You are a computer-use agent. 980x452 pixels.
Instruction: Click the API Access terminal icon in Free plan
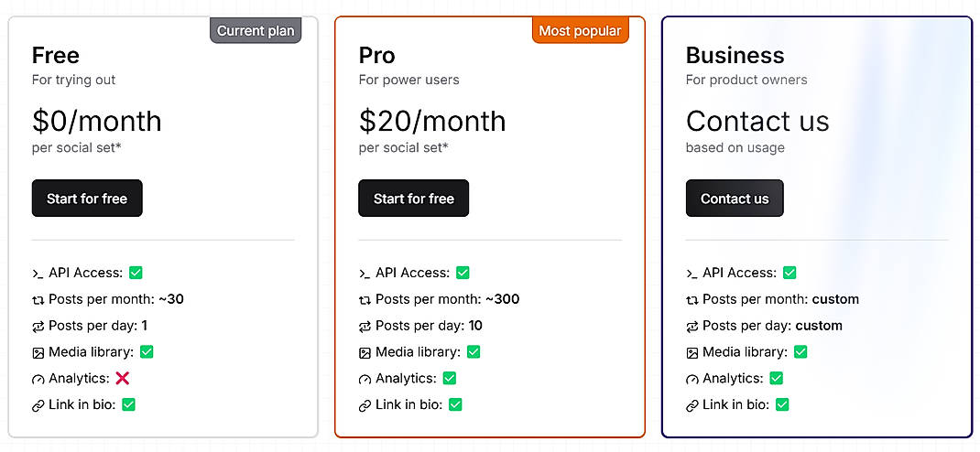pyautogui.click(x=38, y=274)
